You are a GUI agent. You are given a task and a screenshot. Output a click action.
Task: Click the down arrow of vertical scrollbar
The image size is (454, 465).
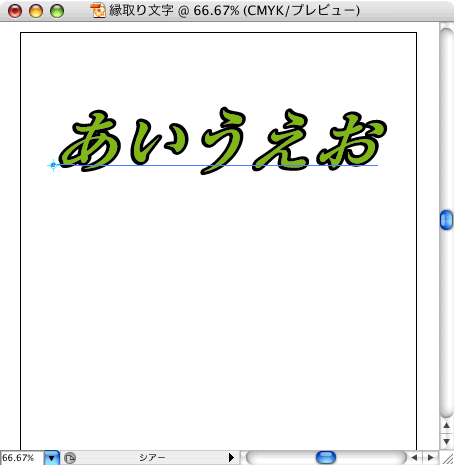(x=446, y=441)
